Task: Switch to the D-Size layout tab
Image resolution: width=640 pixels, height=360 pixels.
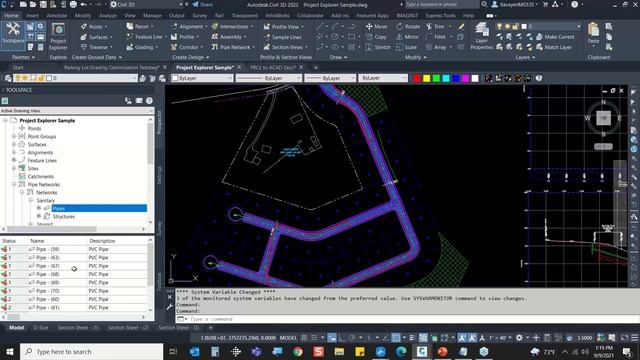Action: pos(40,328)
